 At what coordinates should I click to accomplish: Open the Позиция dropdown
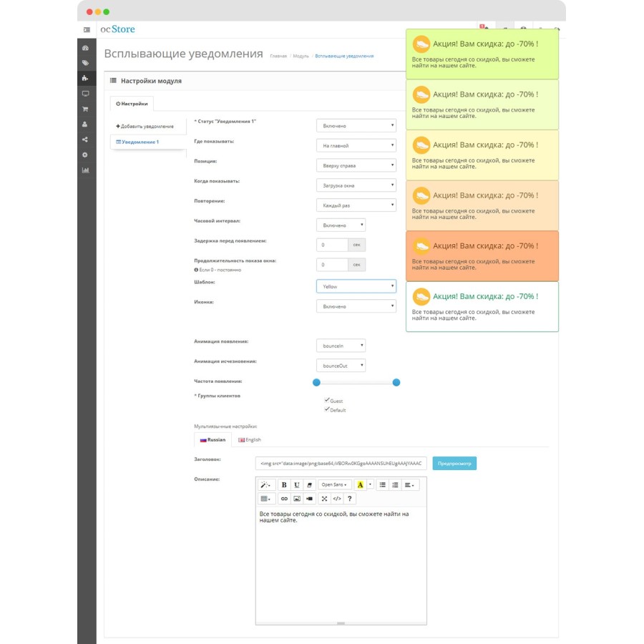356,165
